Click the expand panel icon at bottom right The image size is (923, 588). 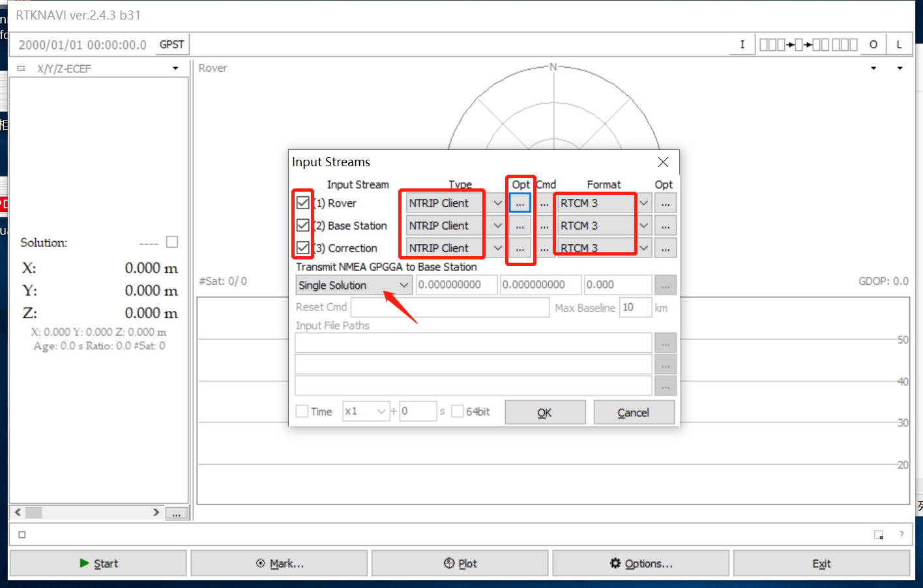[878, 535]
